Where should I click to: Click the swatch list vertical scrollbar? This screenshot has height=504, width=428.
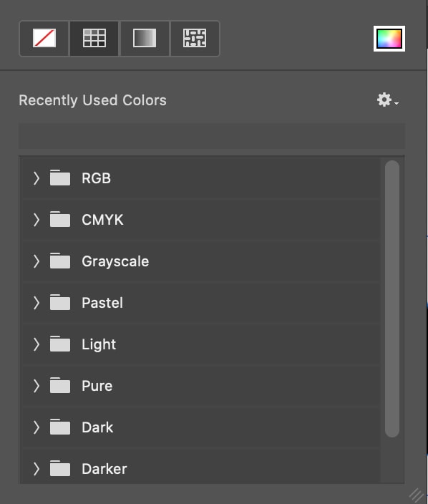pos(392,299)
